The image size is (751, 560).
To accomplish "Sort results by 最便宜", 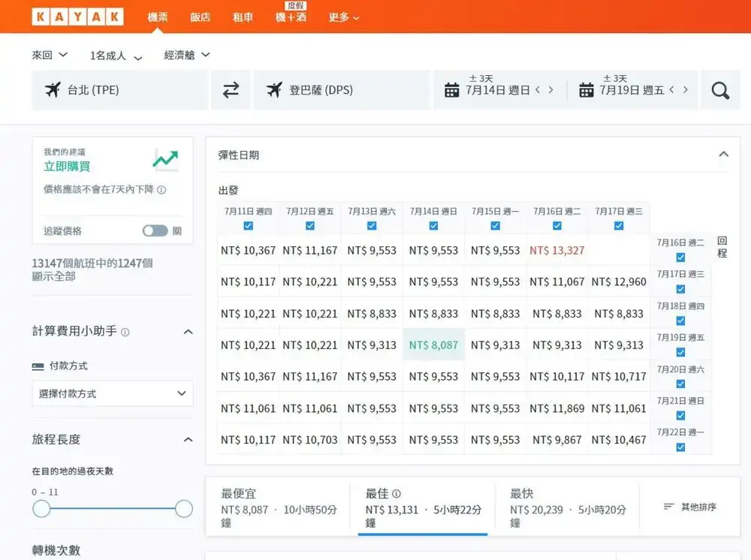I will coord(279,507).
